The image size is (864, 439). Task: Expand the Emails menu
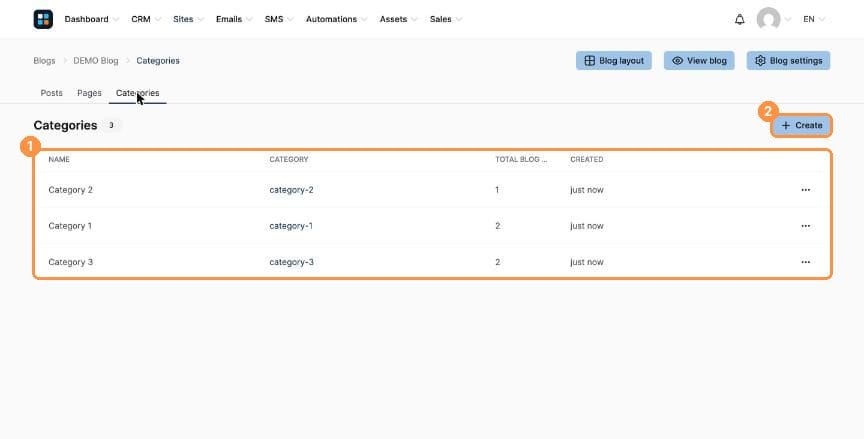point(234,19)
